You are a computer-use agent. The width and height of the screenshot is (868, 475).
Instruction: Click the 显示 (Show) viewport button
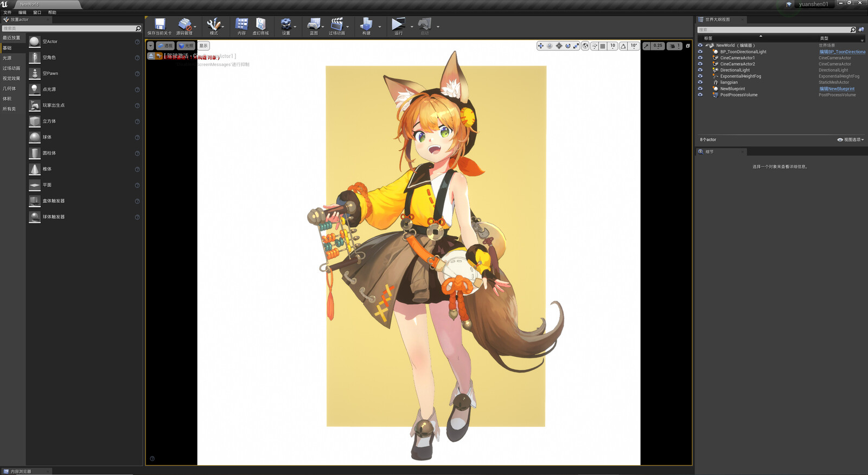coord(203,46)
